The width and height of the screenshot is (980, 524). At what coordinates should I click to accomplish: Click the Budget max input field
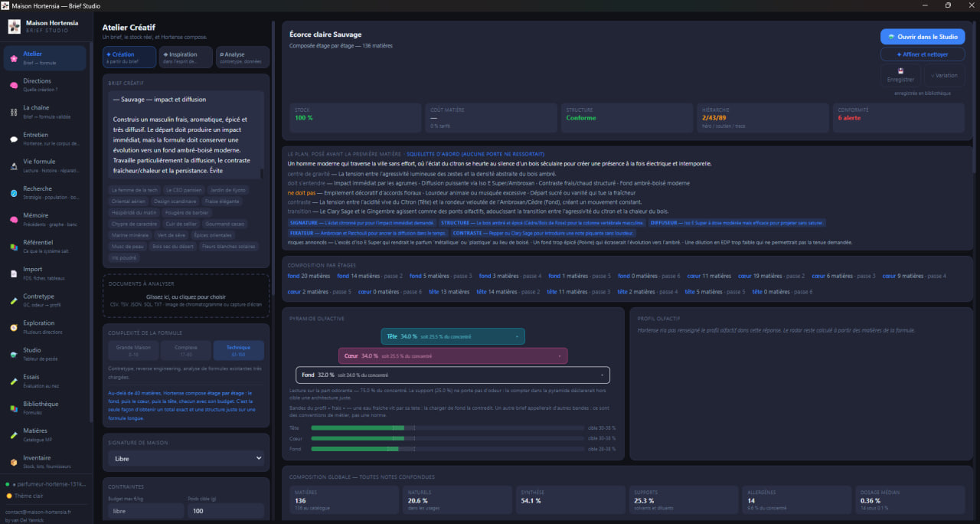146,511
